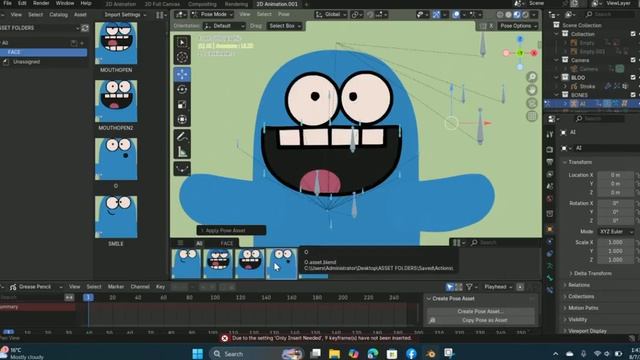Open the Catalog menu in Asset Browser

click(58, 15)
